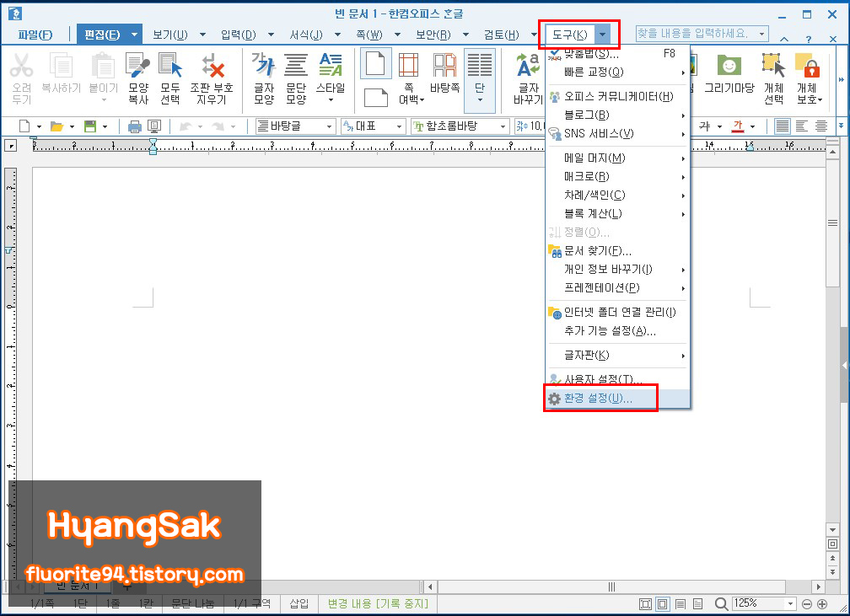The image size is (850, 616).
Task: Expand the 도구 menu dropdown arrow
Action: pos(603,35)
